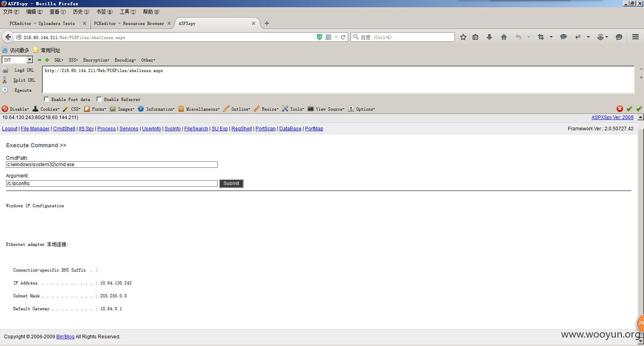Click the magnifier icon in search box
Image resolution: width=644 pixels, height=346 pixels.
point(356,37)
